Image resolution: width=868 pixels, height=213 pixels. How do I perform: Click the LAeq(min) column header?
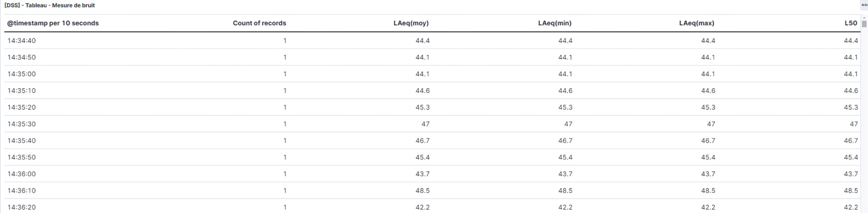tap(555, 23)
